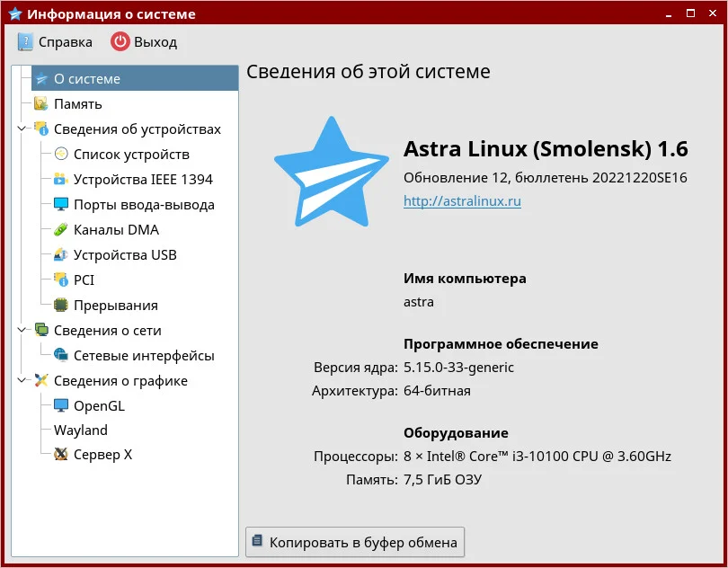
Task: Collapse the Сведения об устройствах branch
Action: coord(22,129)
